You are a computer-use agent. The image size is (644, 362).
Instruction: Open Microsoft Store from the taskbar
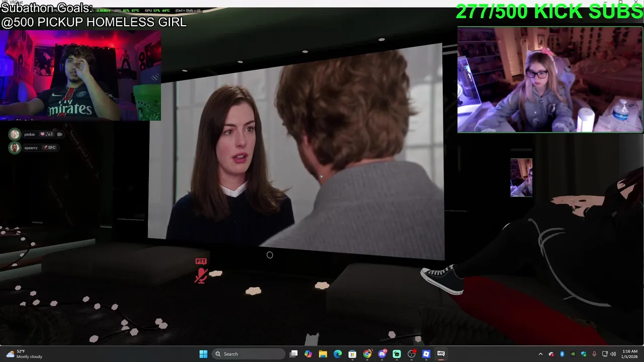[352, 354]
